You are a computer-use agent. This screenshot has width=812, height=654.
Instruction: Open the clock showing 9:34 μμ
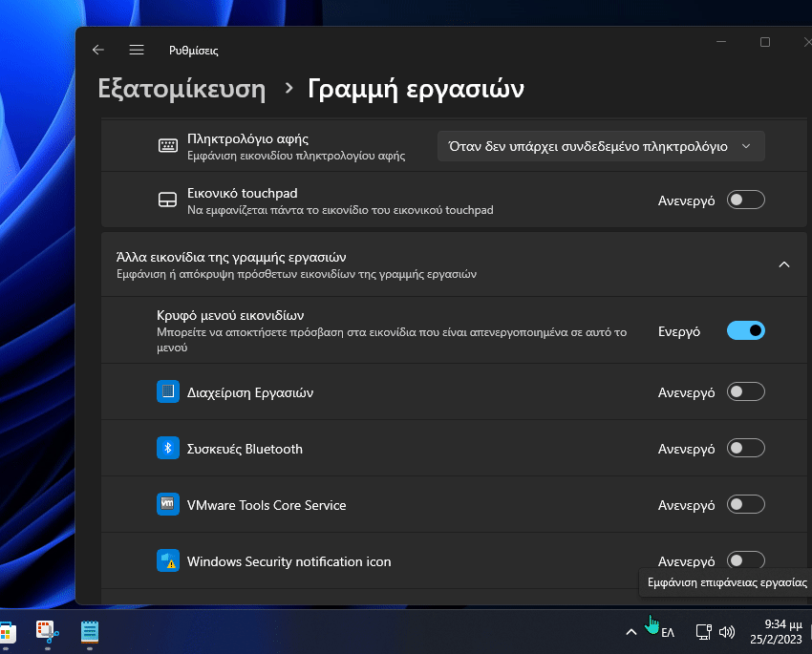(x=777, y=632)
